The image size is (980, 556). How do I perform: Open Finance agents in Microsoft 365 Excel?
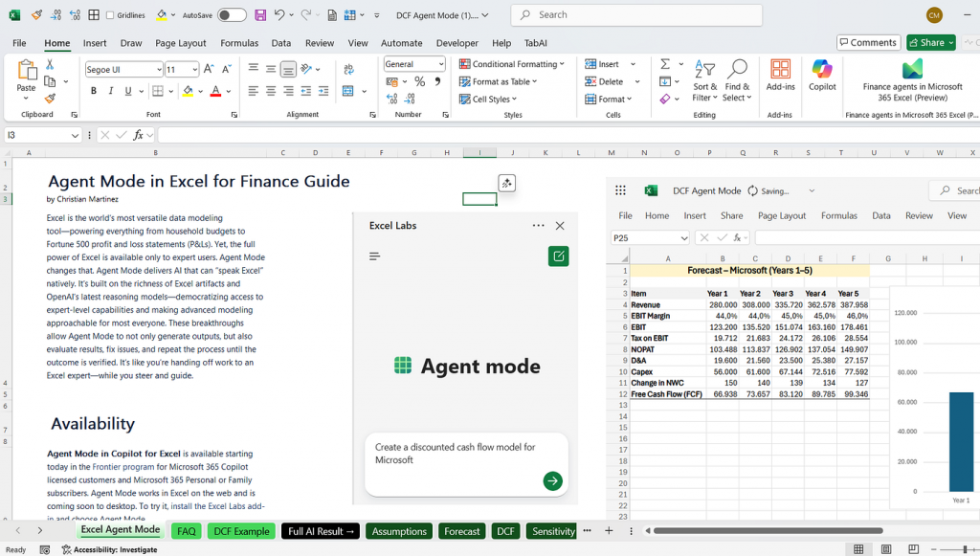pyautogui.click(x=912, y=80)
